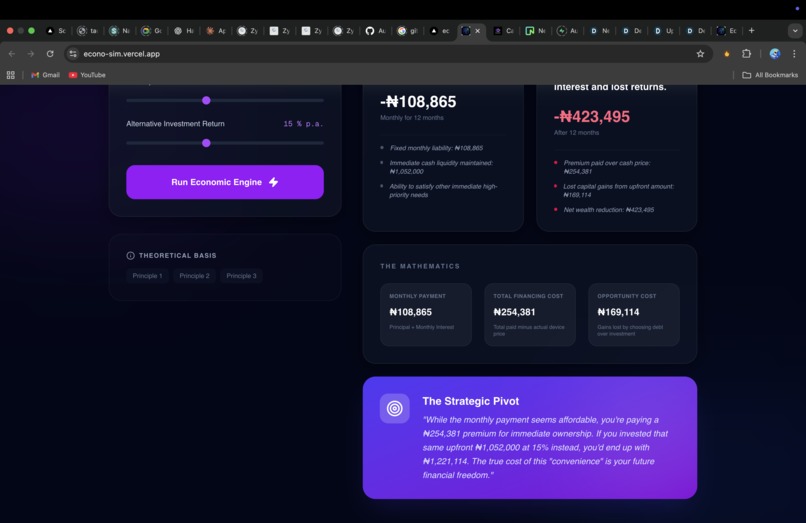Viewport: 806px width, 523px height.
Task: Switch to the 'Ug' tab
Action: 663,31
